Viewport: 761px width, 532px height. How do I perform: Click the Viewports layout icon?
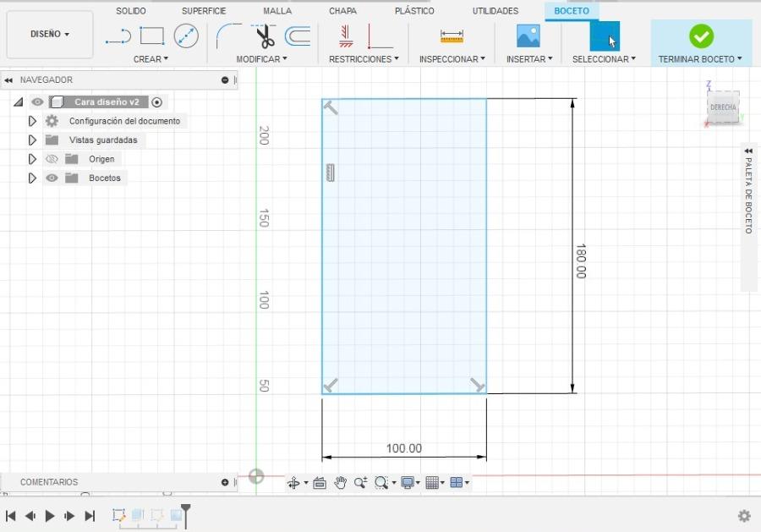tap(457, 483)
